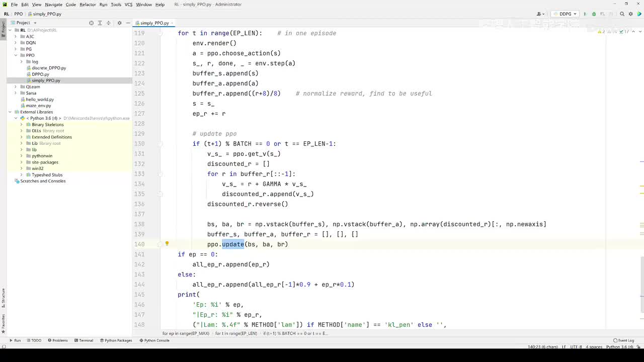644x362 pixels.
Task: Click the Run with Coverage icon
Action: 602,14
